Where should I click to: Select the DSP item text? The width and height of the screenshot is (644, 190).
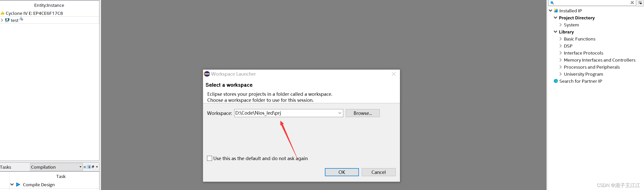[x=568, y=46]
